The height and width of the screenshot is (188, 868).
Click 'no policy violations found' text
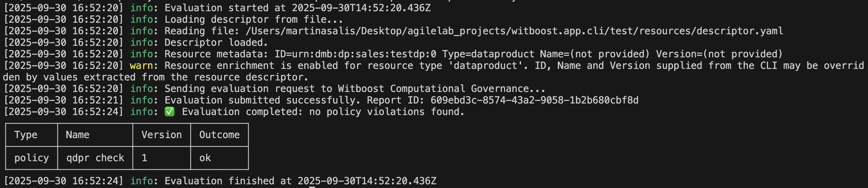(387, 112)
